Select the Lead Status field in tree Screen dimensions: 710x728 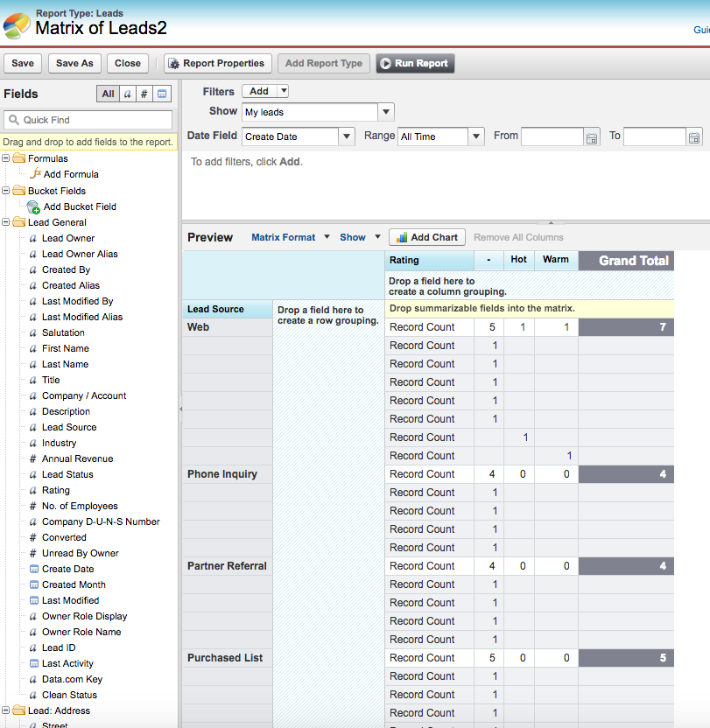[67, 474]
